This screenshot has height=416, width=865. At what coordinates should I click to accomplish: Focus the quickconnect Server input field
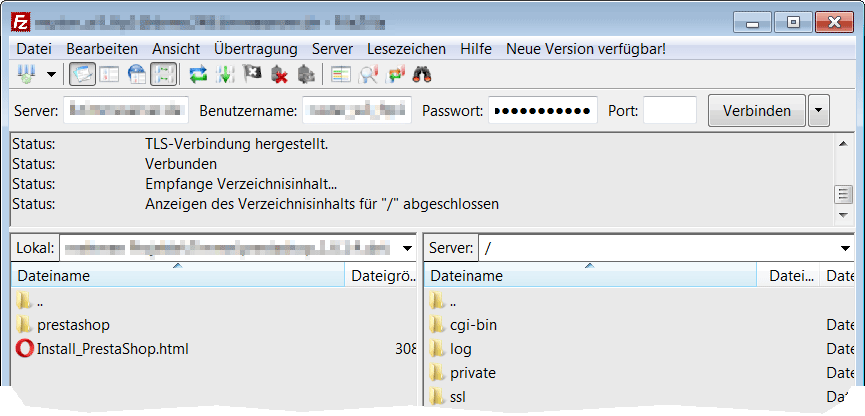click(x=126, y=110)
